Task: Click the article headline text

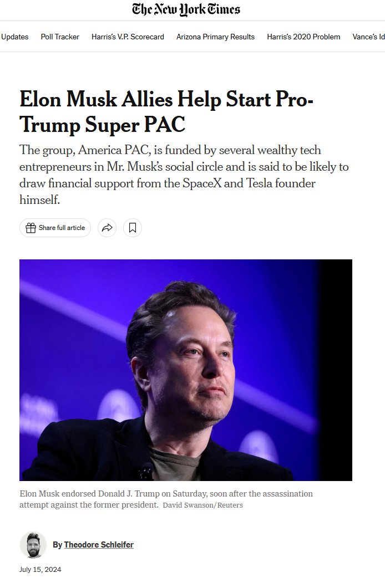Action: pyautogui.click(x=166, y=112)
